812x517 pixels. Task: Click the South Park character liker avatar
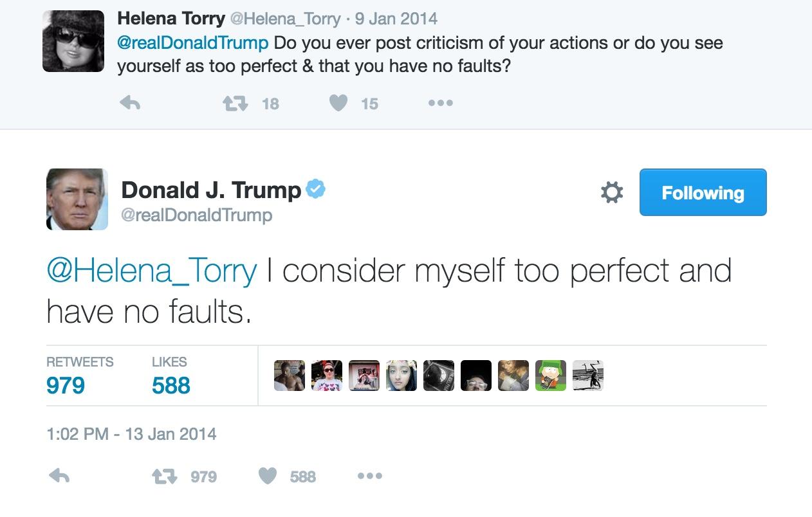click(551, 376)
